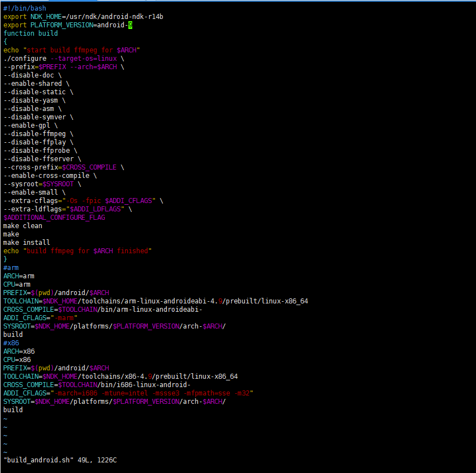Click the '--disable-ffserver' option line

pos(42,159)
